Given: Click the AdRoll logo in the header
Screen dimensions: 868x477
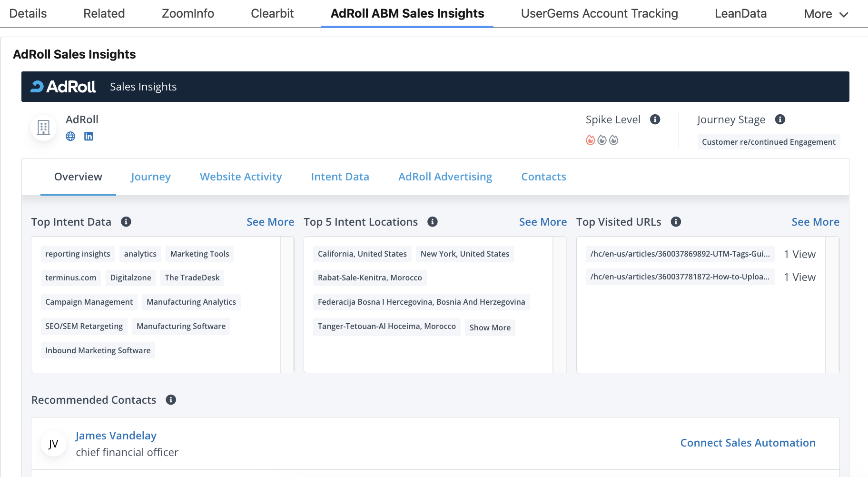Looking at the screenshot, I should pyautogui.click(x=63, y=87).
